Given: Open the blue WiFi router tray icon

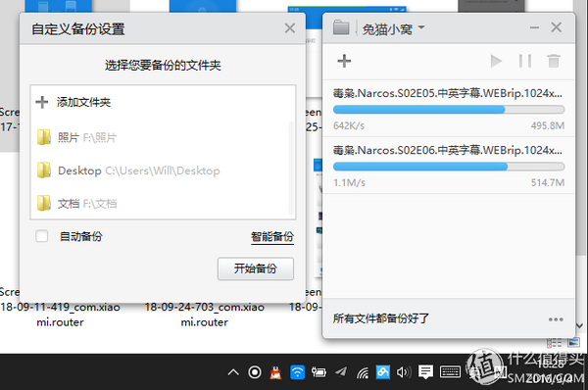Looking at the screenshot, I should (x=297, y=372).
